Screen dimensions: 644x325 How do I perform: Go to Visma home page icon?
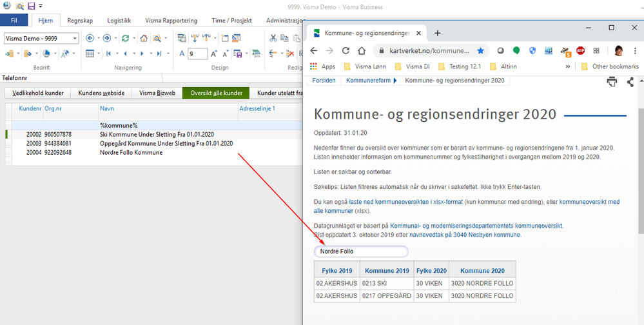144,38
